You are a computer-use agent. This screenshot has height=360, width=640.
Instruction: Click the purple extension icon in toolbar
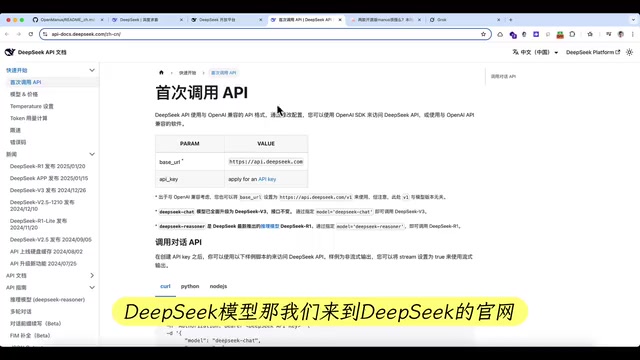coord(513,35)
